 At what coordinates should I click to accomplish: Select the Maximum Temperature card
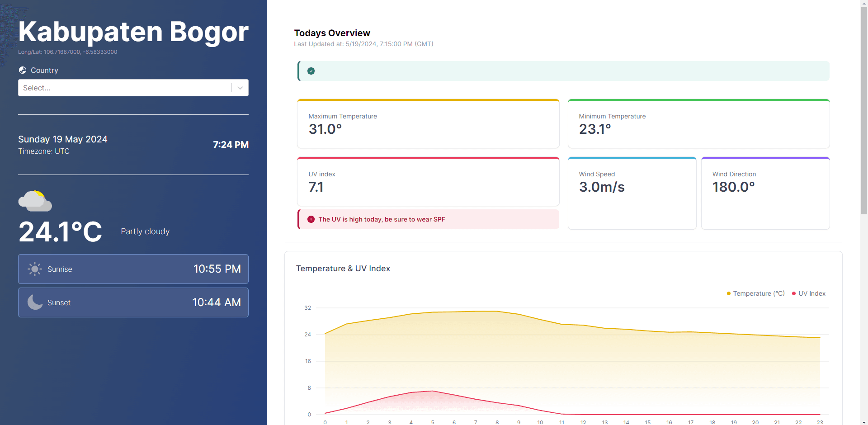428,124
